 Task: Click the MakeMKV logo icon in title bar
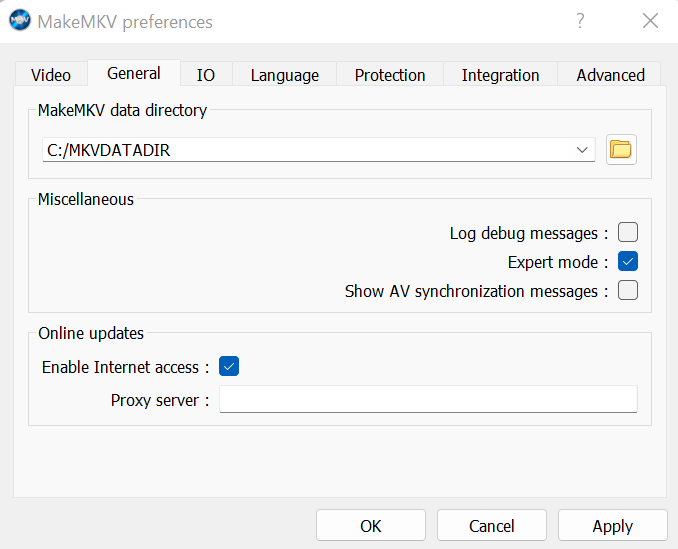click(x=20, y=20)
